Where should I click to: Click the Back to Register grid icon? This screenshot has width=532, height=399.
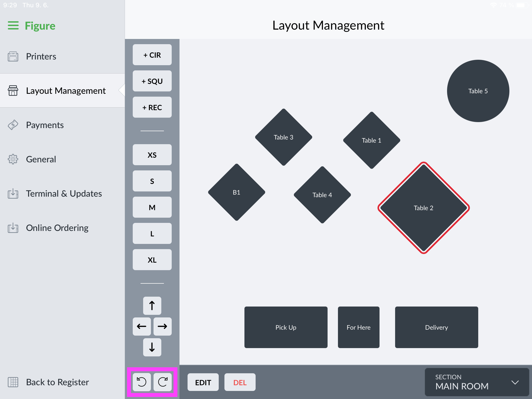pyautogui.click(x=13, y=382)
